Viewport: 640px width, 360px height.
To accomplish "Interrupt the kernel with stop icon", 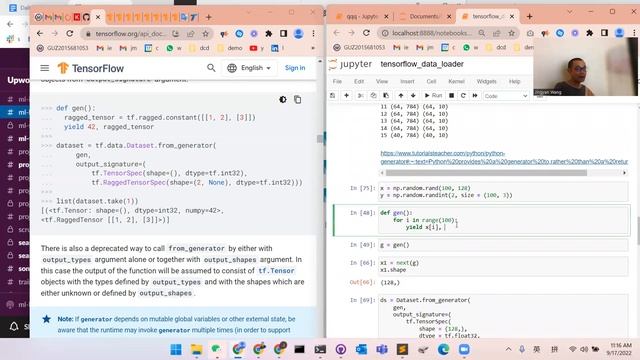I will [x=451, y=96].
